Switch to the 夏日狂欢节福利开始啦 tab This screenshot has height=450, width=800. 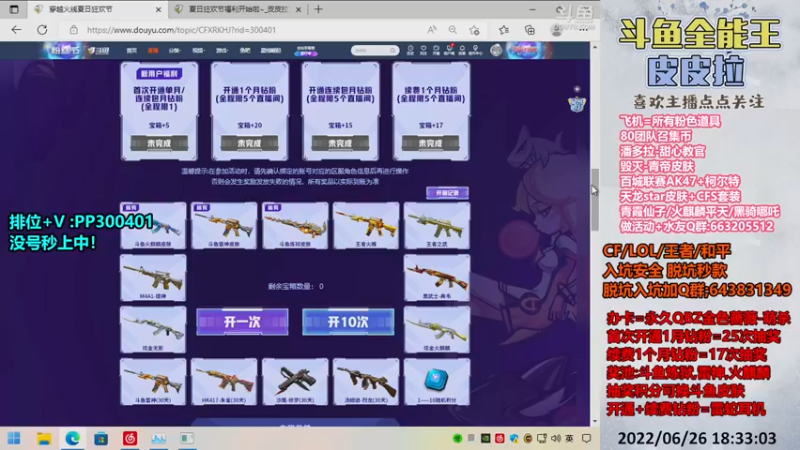(238, 9)
